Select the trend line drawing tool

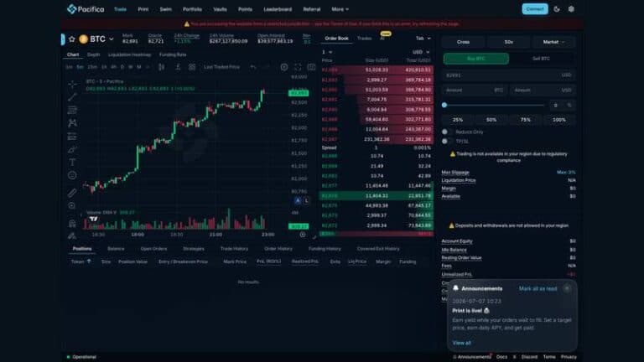coord(72,97)
